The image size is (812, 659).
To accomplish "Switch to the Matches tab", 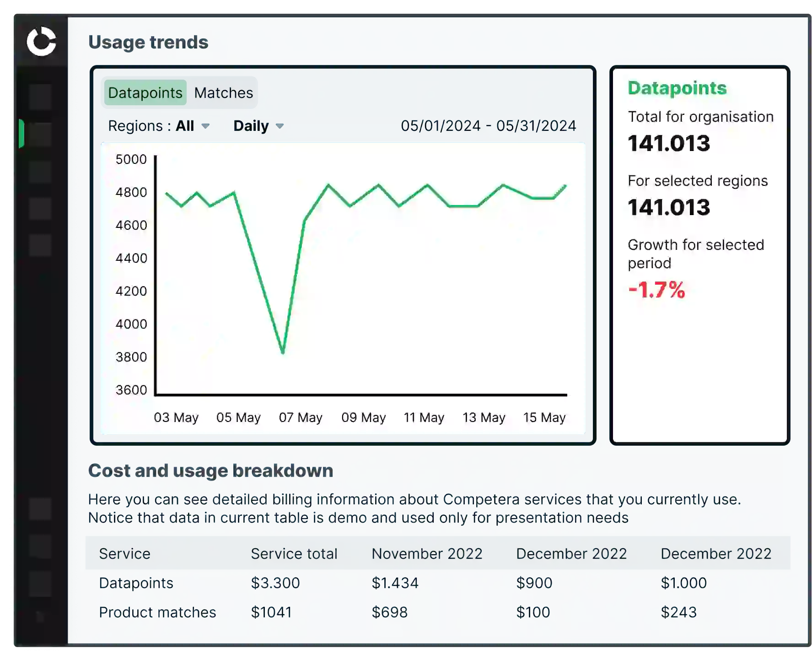I will pyautogui.click(x=223, y=93).
